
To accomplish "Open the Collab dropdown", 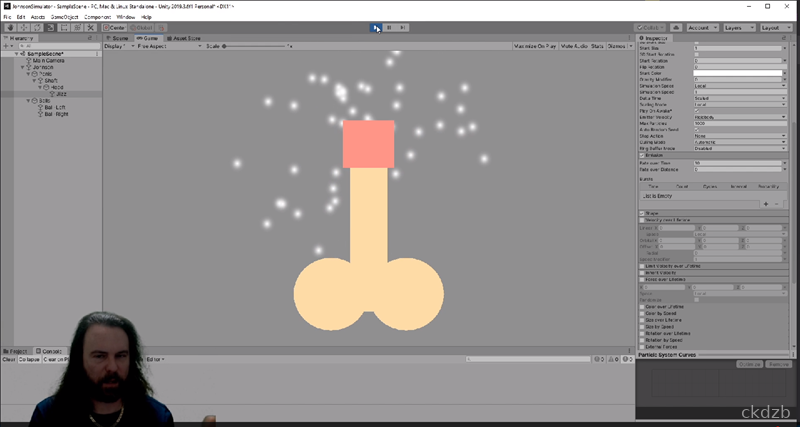I will (650, 28).
